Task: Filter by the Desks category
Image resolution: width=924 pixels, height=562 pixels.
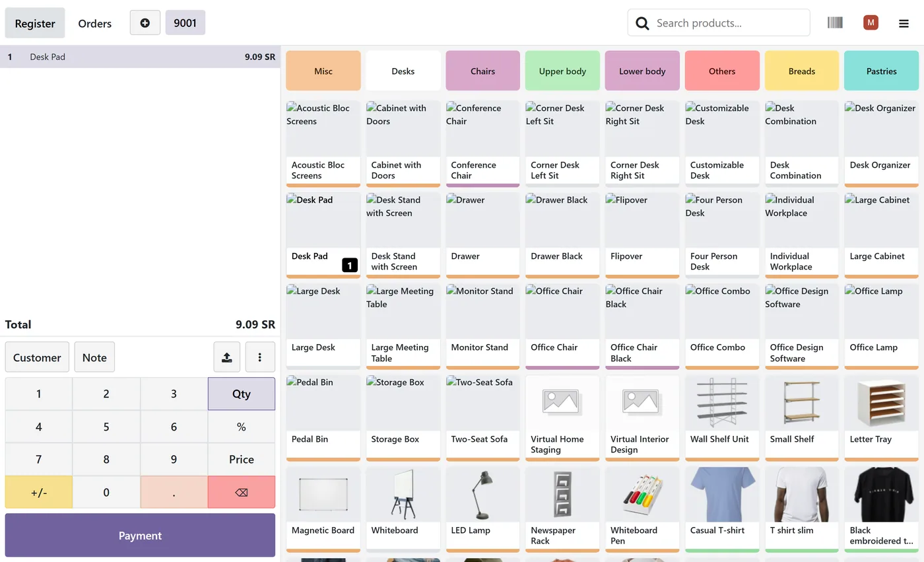Action: coord(403,71)
